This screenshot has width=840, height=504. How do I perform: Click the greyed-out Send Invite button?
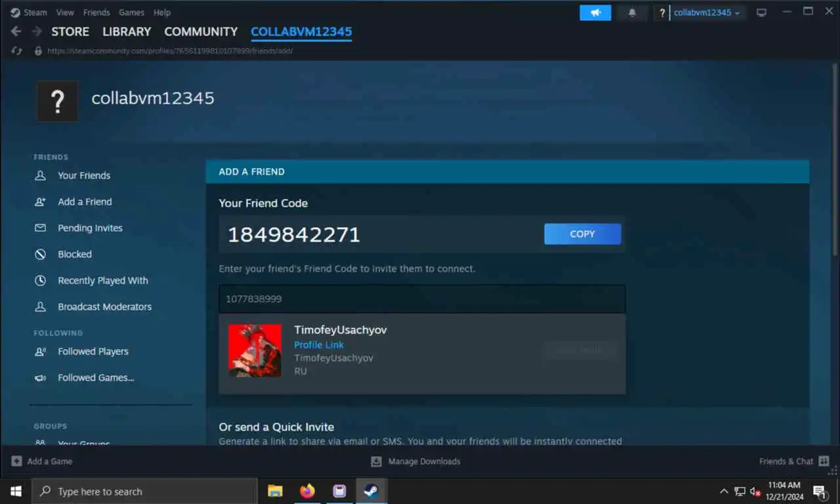(x=580, y=350)
